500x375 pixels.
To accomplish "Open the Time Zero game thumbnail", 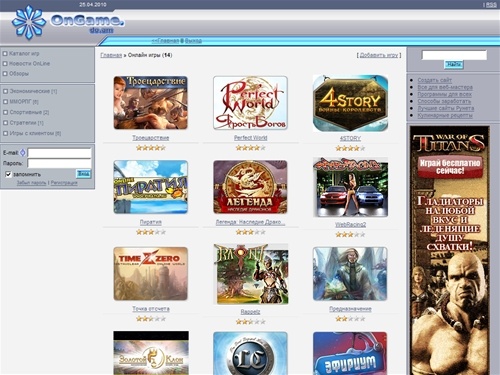I will coord(151,274).
